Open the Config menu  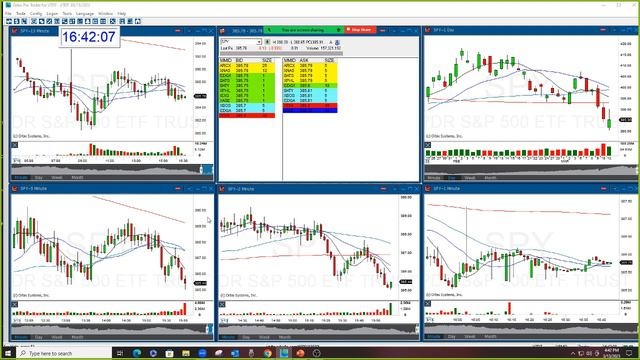(x=36, y=13)
